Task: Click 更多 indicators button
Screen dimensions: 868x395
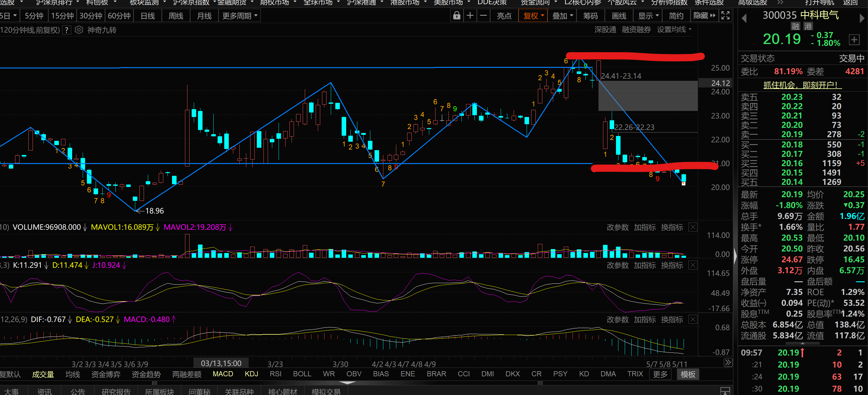Action: click(x=660, y=374)
